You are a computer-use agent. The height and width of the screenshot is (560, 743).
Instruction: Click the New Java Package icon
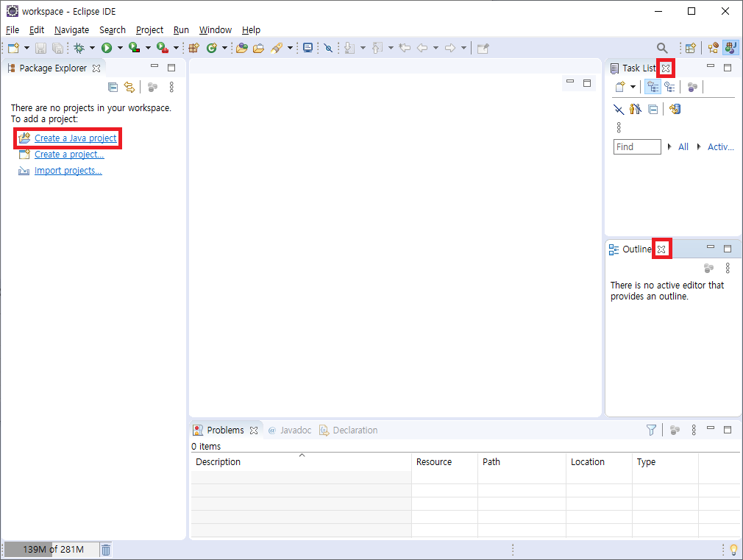pos(193,48)
